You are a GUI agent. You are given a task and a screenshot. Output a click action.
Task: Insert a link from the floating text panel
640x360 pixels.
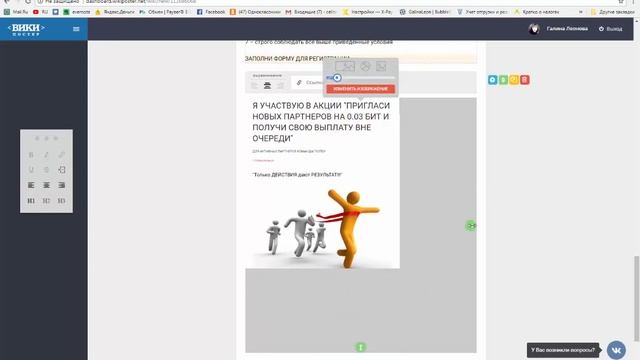[x=61, y=155]
